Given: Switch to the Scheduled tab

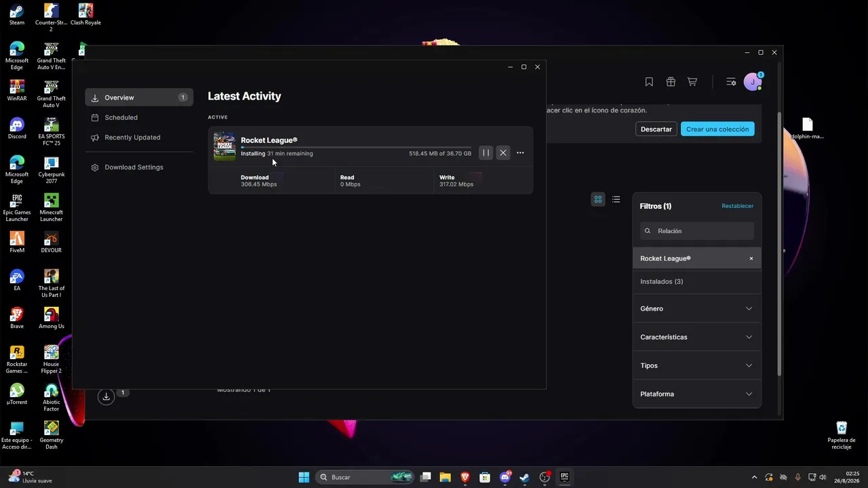Looking at the screenshot, I should 139,117.
